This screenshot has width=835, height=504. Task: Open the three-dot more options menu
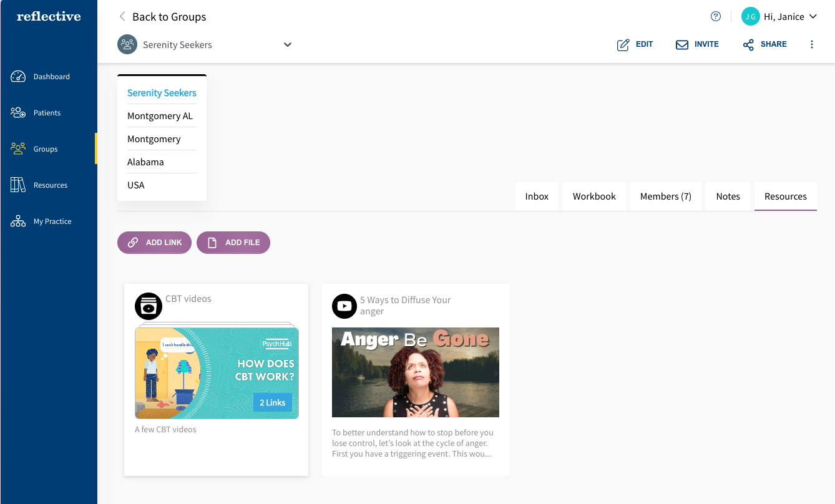pyautogui.click(x=811, y=44)
